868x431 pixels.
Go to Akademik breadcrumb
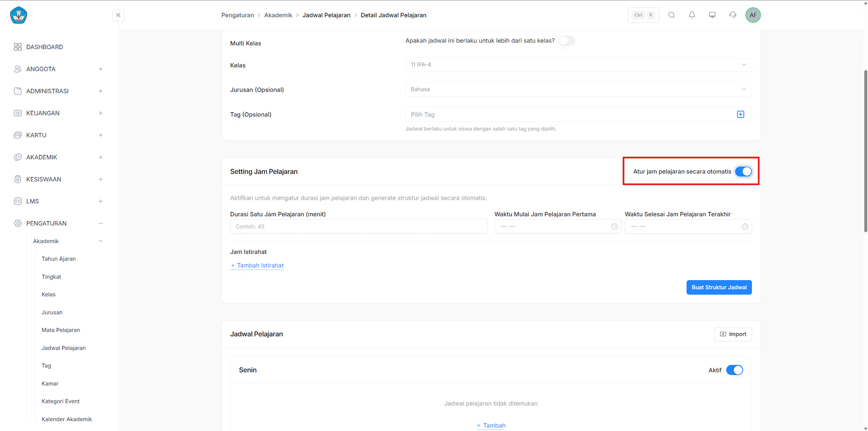click(278, 15)
